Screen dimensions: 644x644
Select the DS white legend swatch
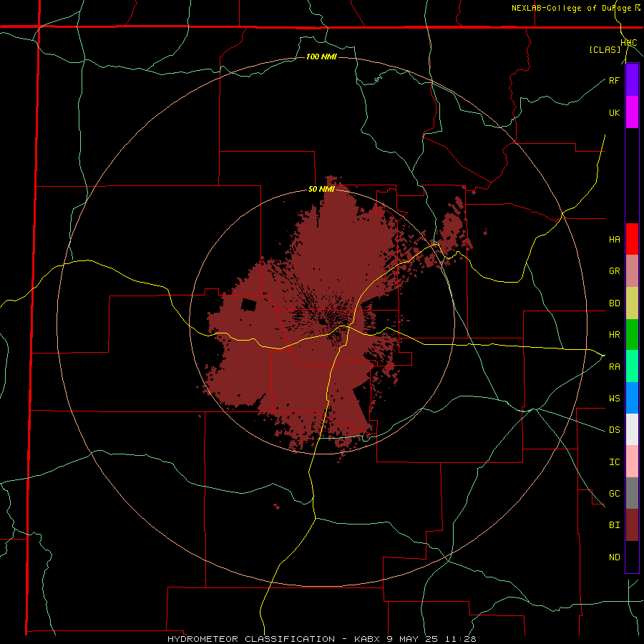(632, 429)
